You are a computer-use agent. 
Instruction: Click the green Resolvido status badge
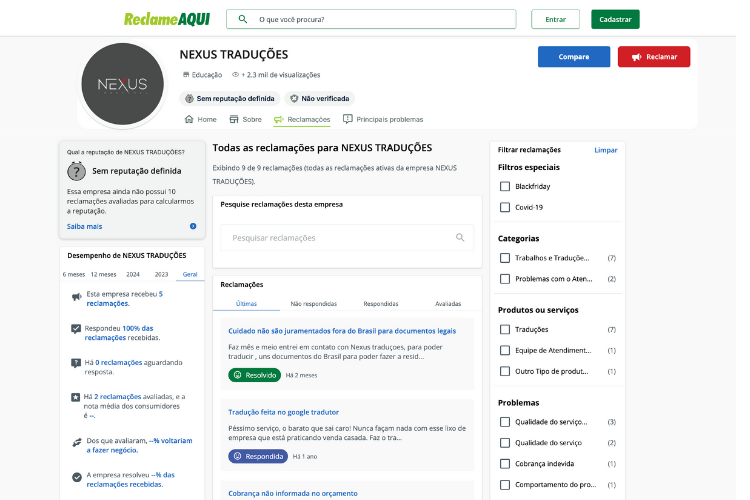[254, 375]
